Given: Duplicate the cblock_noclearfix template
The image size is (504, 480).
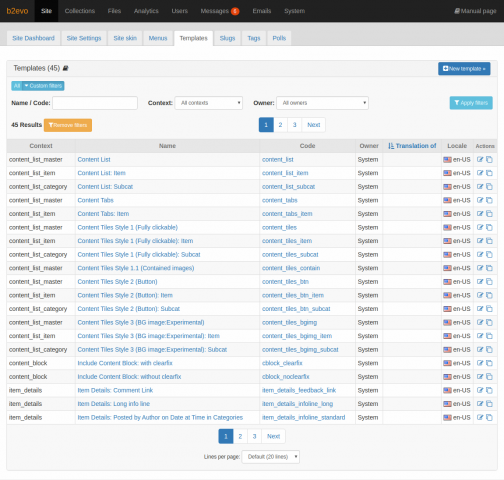Looking at the screenshot, I should [489, 377].
